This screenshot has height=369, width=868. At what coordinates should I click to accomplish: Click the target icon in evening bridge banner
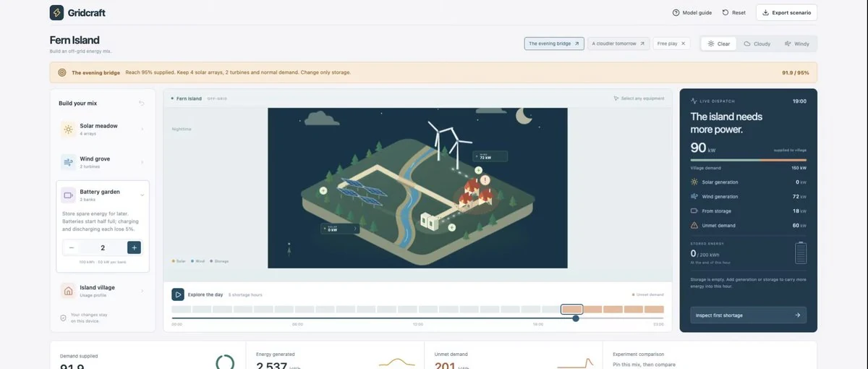tap(64, 72)
